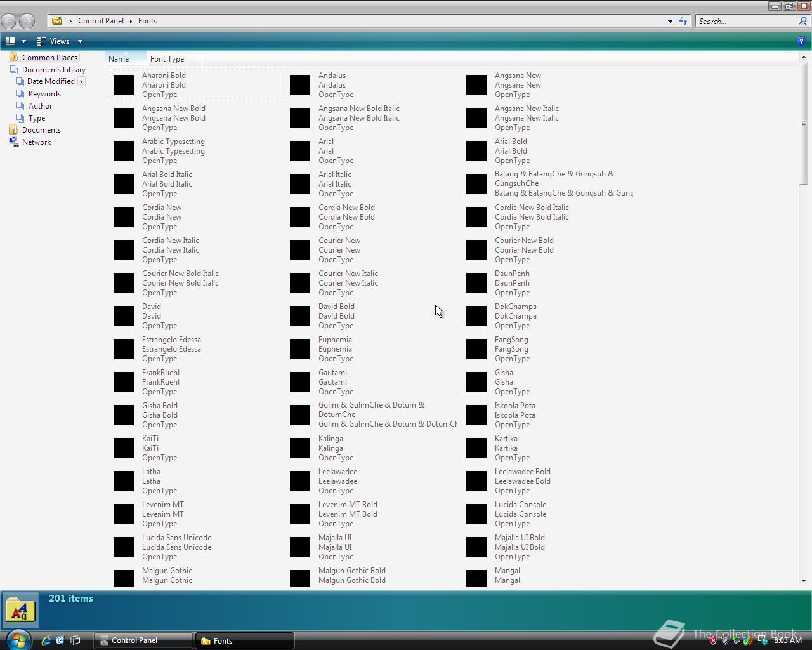
Task: Click the Views toolbar button
Action: coord(53,41)
